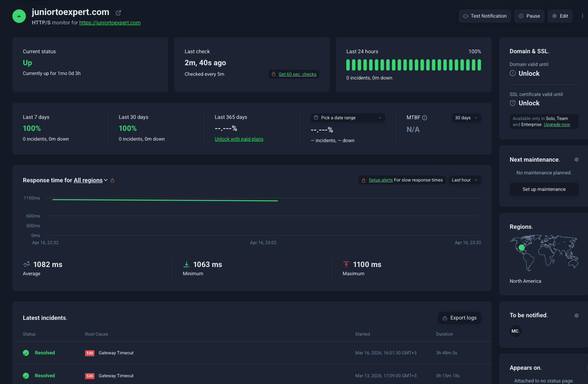The width and height of the screenshot is (588, 384).
Task: Open https://juniortoexpert.com monitor URL link
Action: tap(110, 22)
